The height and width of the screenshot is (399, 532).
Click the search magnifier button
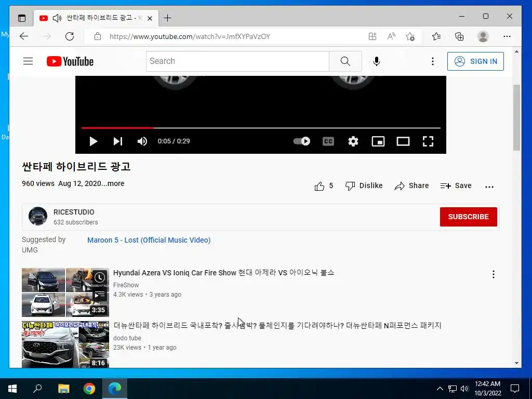[x=345, y=61]
